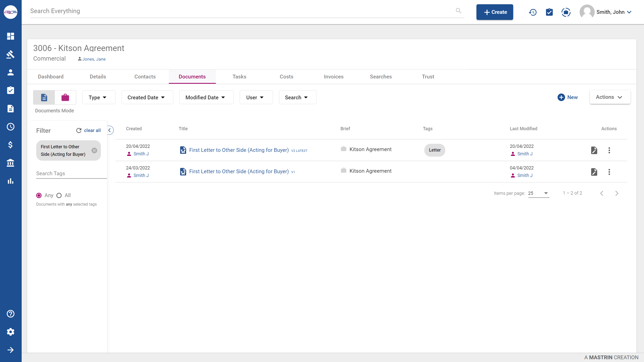Select the 'All' radio button for tag filtering
The width and height of the screenshot is (644, 362).
coord(58,195)
